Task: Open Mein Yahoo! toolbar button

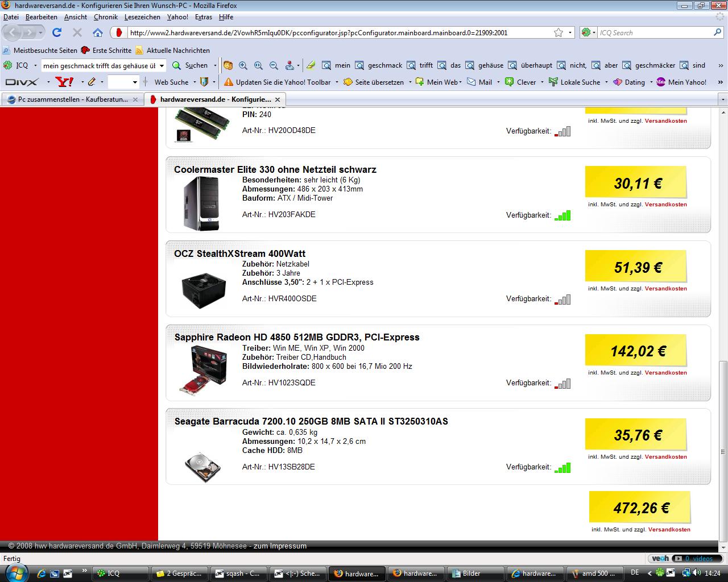Action: (681, 82)
